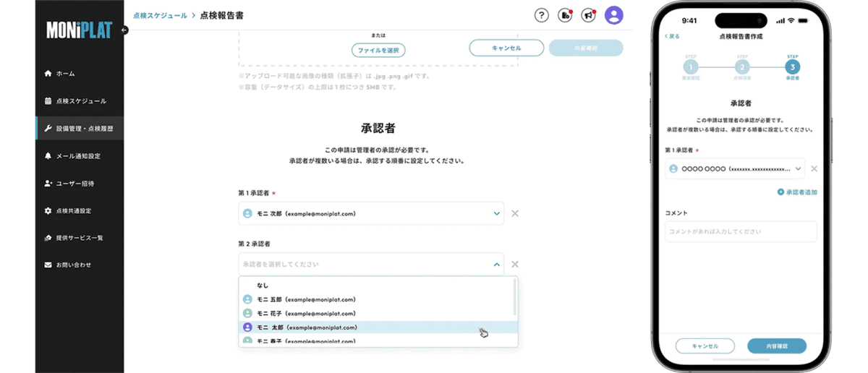868x373 pixels.
Task: Click the MONiPLAT logo
Action: (80, 30)
